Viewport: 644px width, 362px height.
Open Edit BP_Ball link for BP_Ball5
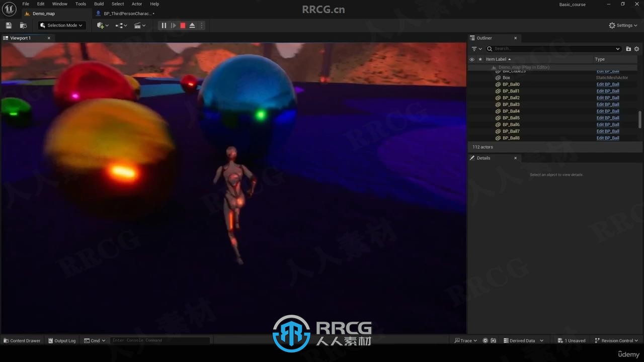pyautogui.click(x=608, y=118)
